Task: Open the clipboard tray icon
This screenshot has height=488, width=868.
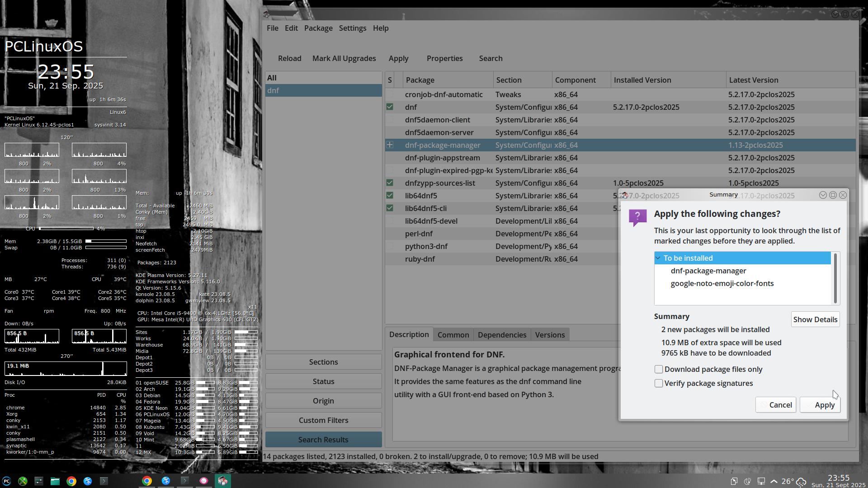Action: 734,481
